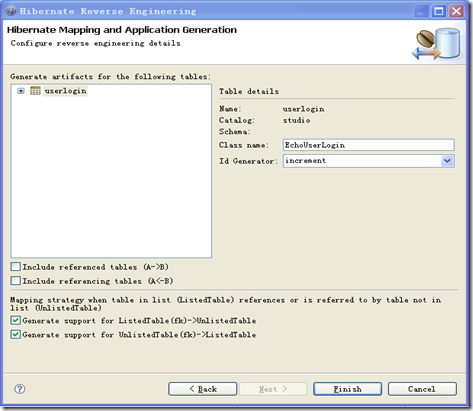
Task: Go to previous page with Back button
Action: (x=203, y=389)
